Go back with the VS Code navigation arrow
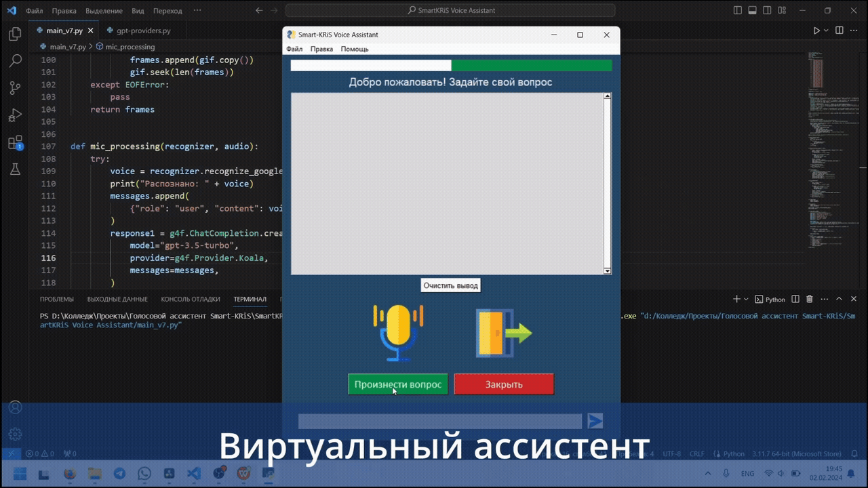The image size is (868, 488). [259, 10]
